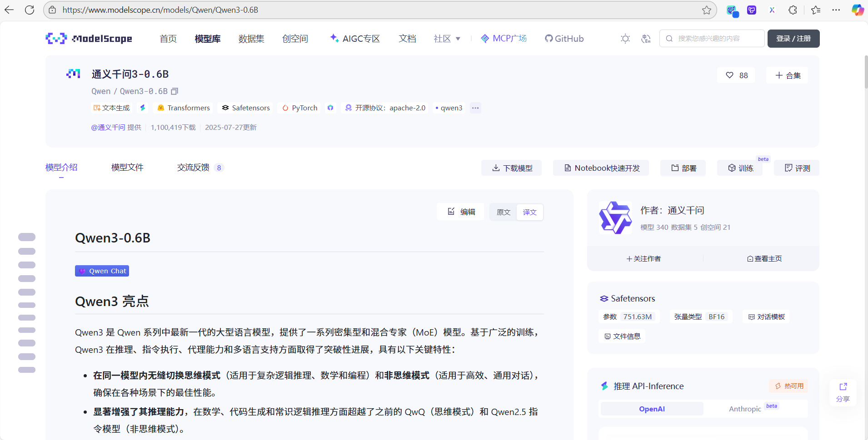
Task: Click 下载模型 button
Action: tap(512, 168)
